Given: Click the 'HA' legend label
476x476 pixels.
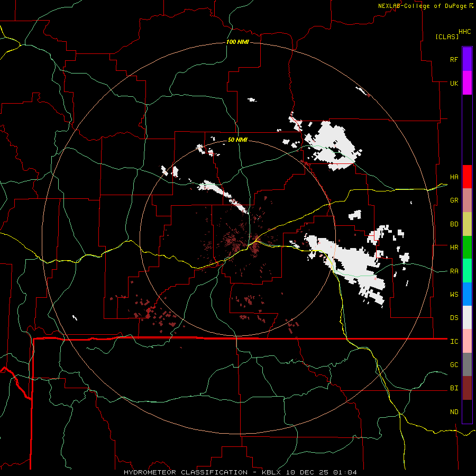Looking at the screenshot, I should pyautogui.click(x=454, y=177).
